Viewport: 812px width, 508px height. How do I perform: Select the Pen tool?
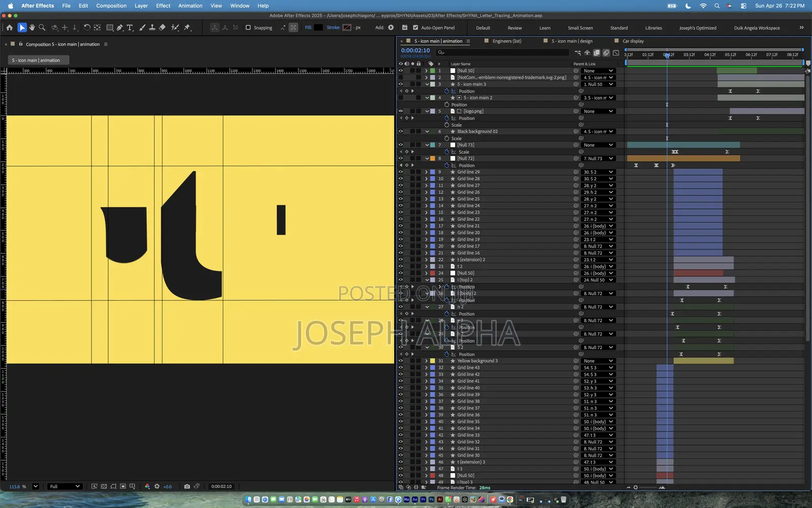(x=120, y=27)
